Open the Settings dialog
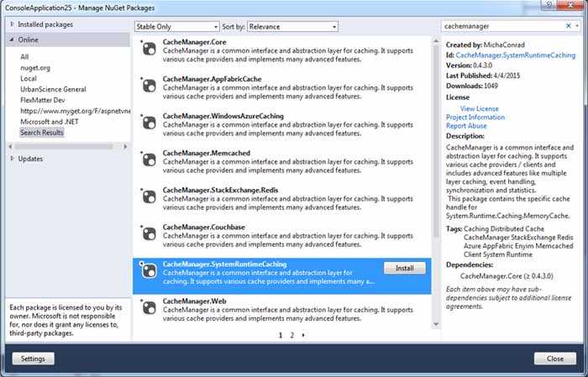588x377 pixels. coord(33,359)
